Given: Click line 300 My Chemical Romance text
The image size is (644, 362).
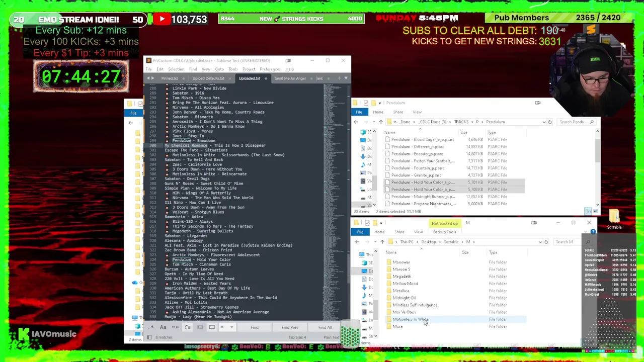Looking at the screenshot, I should click(x=215, y=145).
